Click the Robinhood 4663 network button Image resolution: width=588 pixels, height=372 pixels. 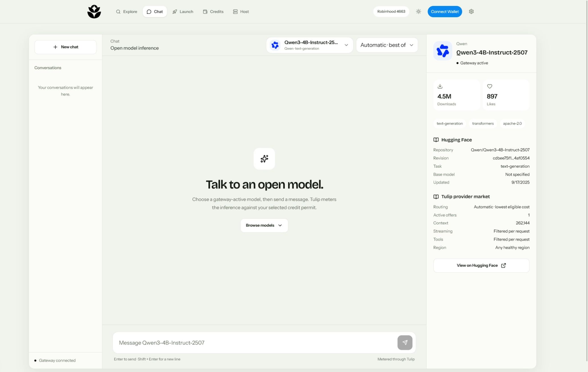click(x=391, y=12)
